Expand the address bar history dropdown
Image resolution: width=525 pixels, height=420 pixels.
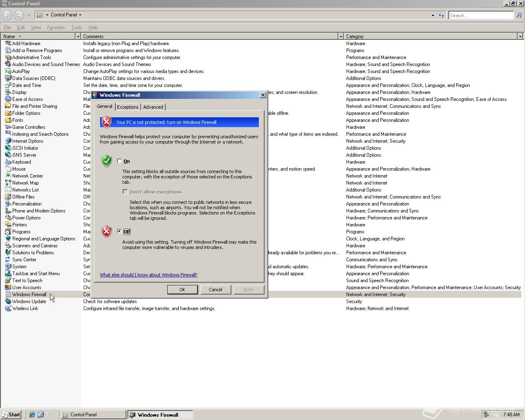pos(433,16)
